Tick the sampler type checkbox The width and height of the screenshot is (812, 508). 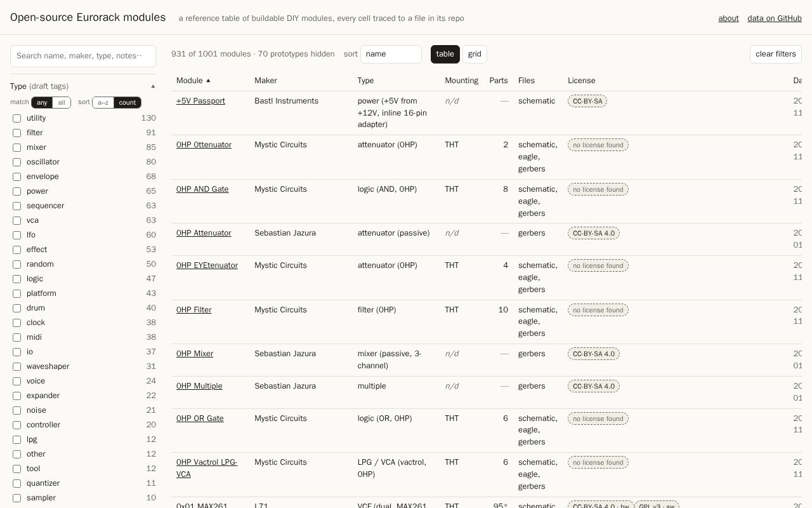(x=17, y=498)
